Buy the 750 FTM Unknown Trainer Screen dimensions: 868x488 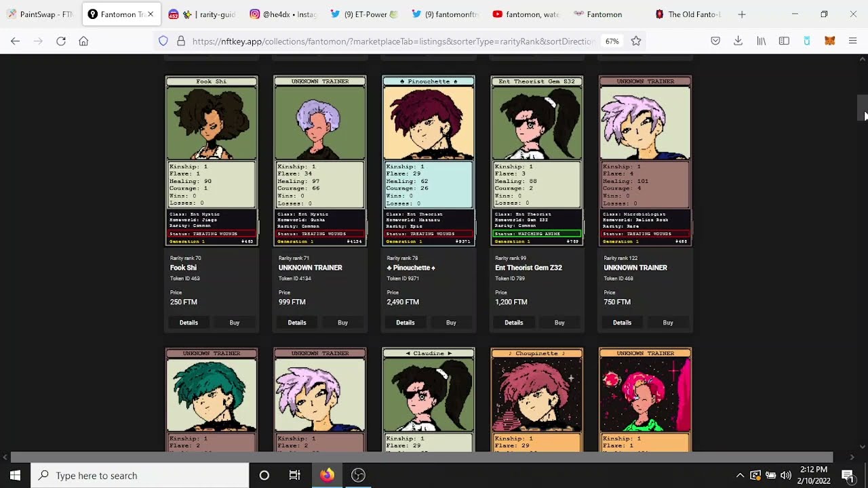pyautogui.click(x=668, y=323)
